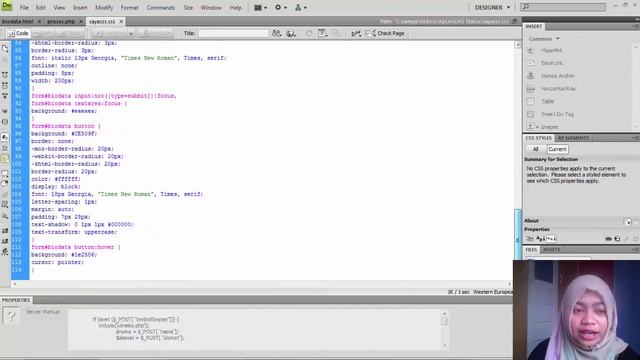Open the File menu
640x360 pixels.
click(x=24, y=7)
